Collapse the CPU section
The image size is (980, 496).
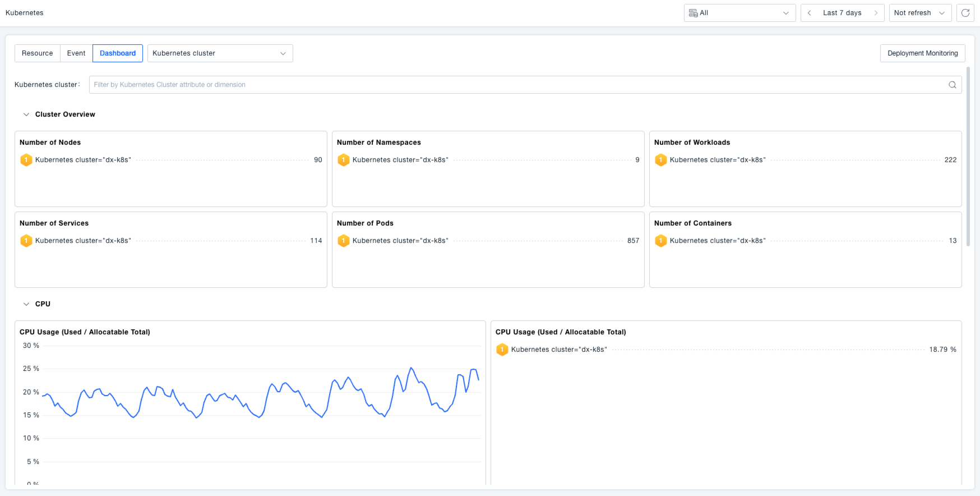point(26,304)
